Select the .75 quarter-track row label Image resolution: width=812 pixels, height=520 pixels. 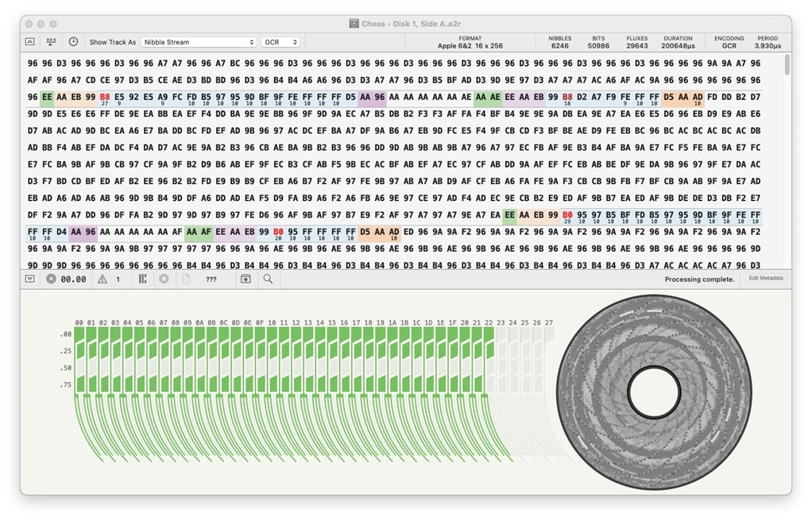coord(65,384)
